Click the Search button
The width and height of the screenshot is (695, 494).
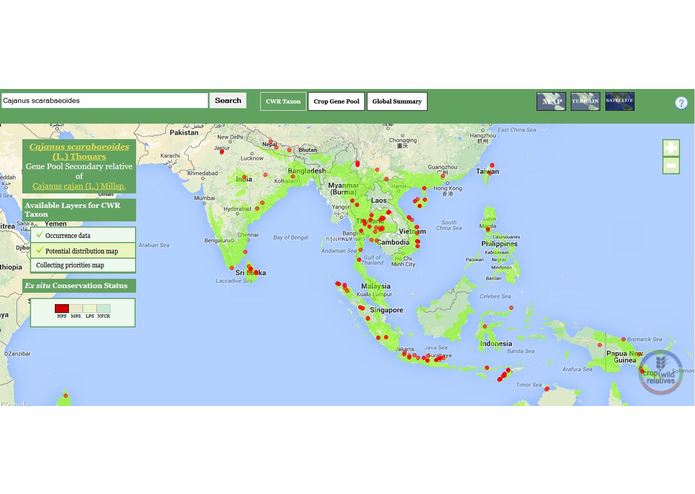tap(228, 101)
